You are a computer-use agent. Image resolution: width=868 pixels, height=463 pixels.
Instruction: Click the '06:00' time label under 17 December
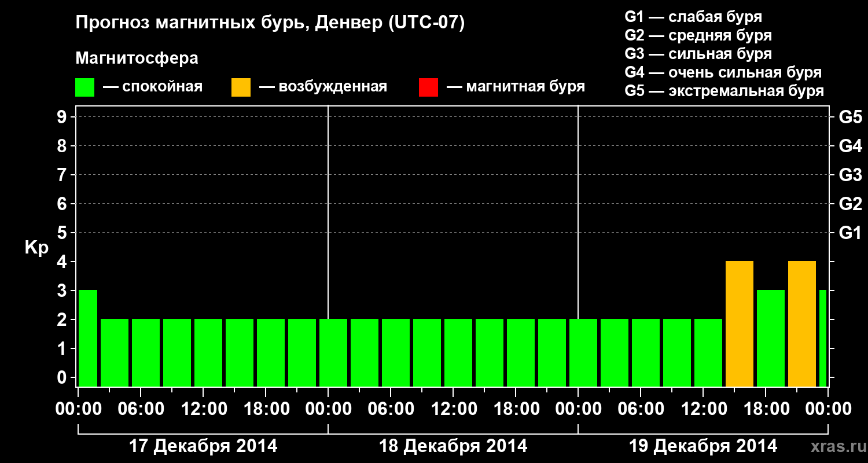coord(141,409)
